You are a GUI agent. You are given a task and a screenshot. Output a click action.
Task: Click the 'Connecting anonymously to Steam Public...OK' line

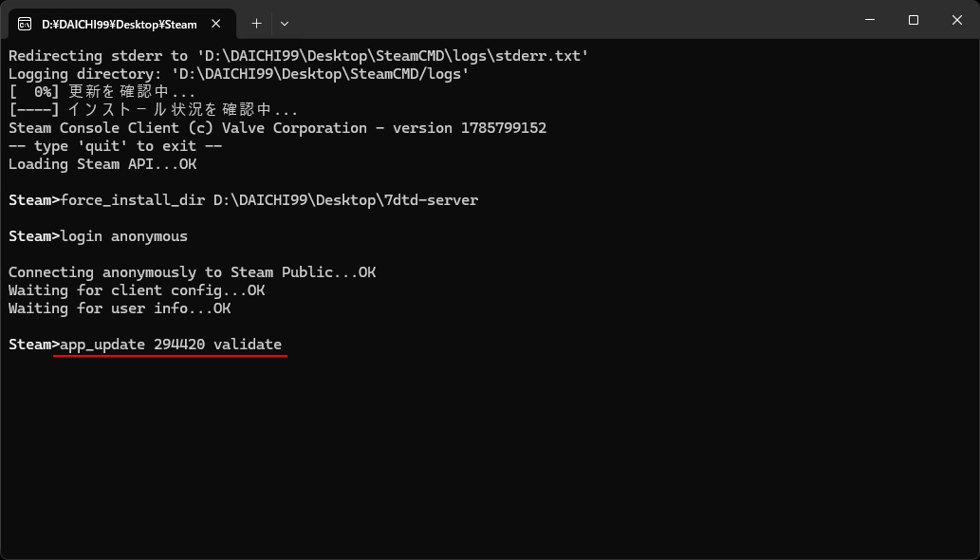[192, 272]
